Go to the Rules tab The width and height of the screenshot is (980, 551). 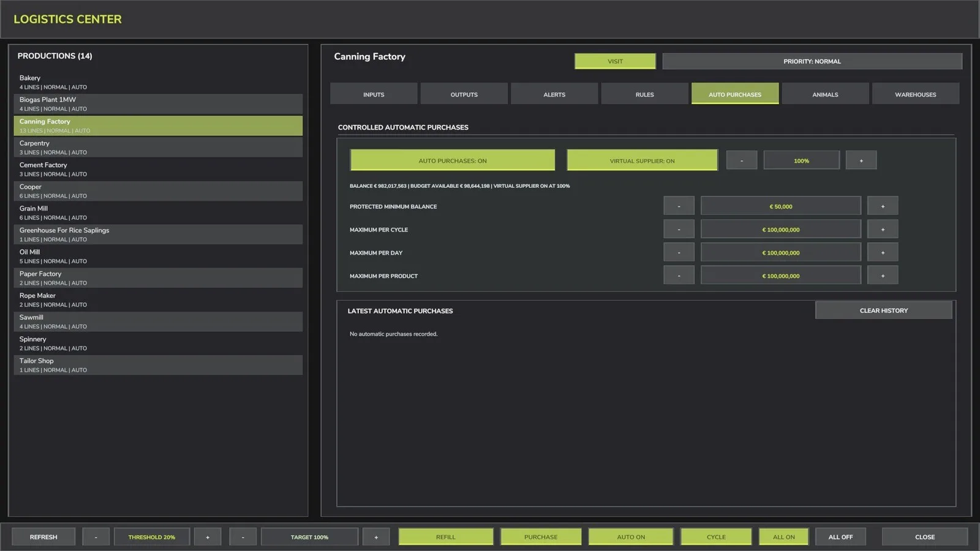[644, 94]
